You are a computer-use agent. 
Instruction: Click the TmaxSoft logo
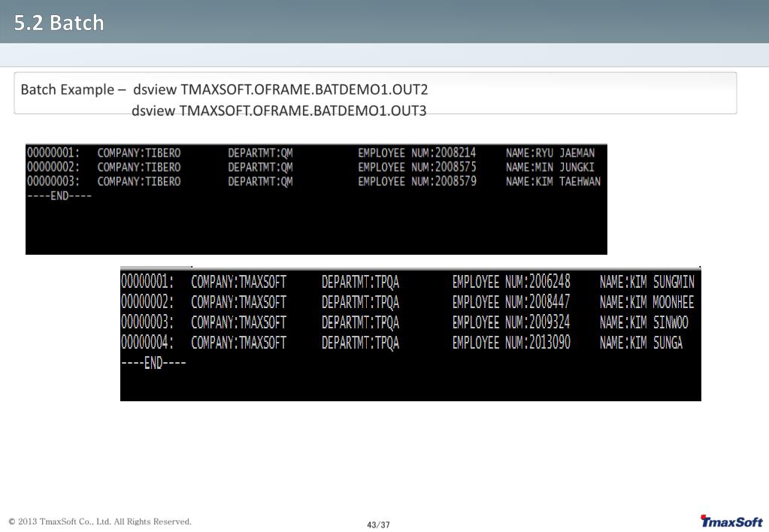[x=731, y=521]
